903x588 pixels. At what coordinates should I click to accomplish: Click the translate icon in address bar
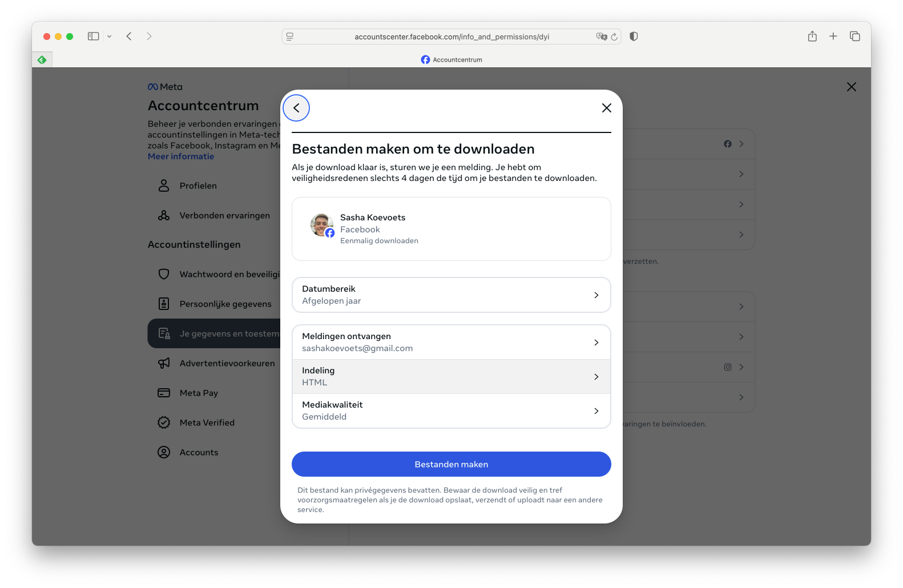point(601,37)
